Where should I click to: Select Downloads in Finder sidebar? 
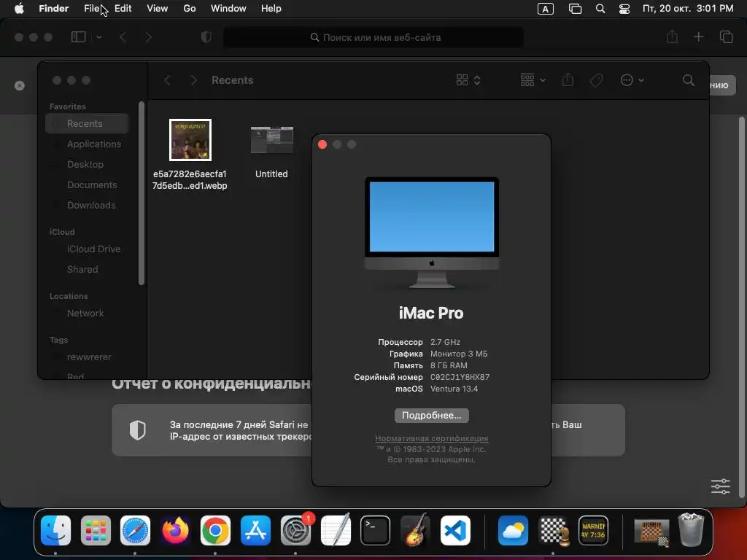pos(88,205)
